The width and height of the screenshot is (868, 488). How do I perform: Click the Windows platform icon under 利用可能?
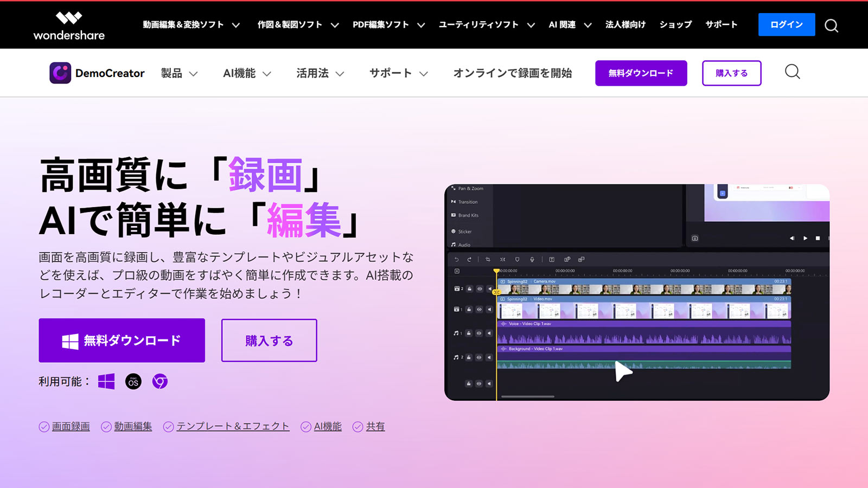[x=106, y=381]
